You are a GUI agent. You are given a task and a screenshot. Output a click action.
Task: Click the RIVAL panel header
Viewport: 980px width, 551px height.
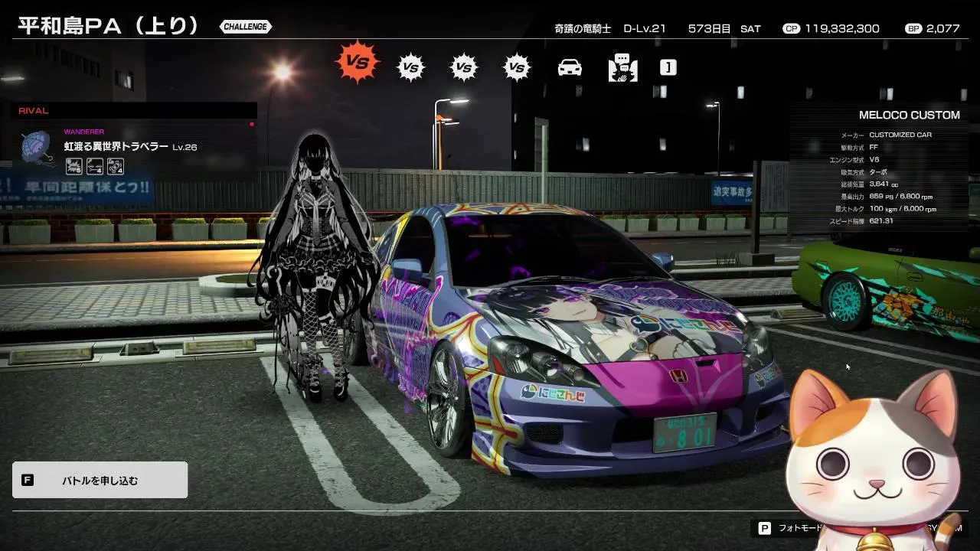[x=134, y=111]
